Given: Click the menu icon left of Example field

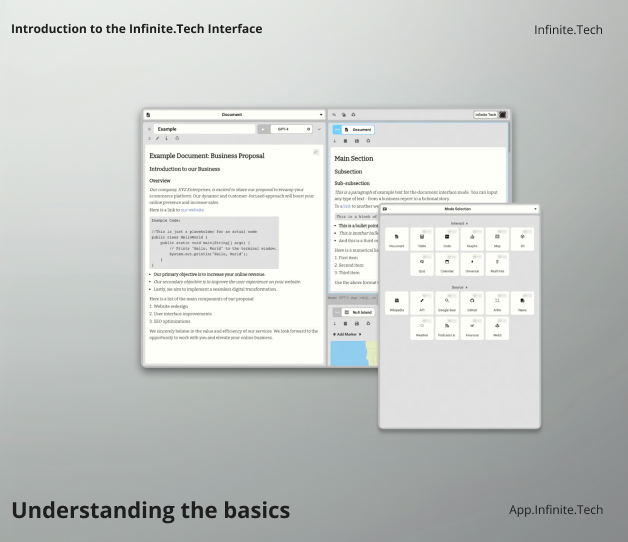Looking at the screenshot, I should pos(149,129).
